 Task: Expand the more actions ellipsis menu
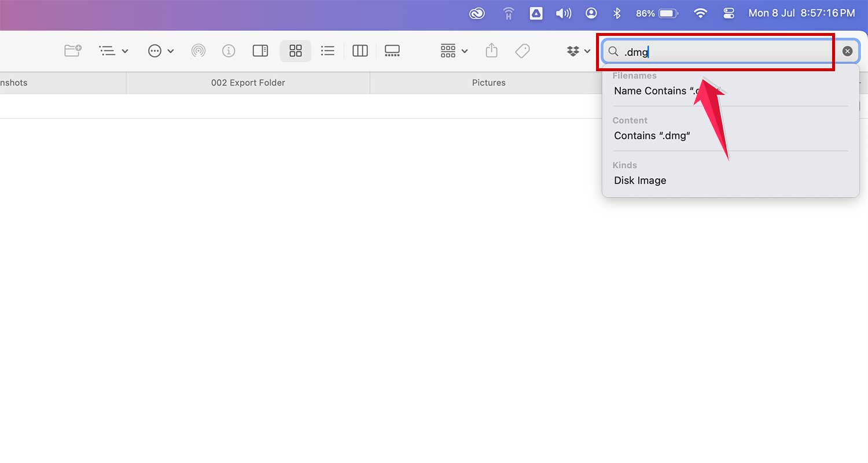[x=160, y=50]
